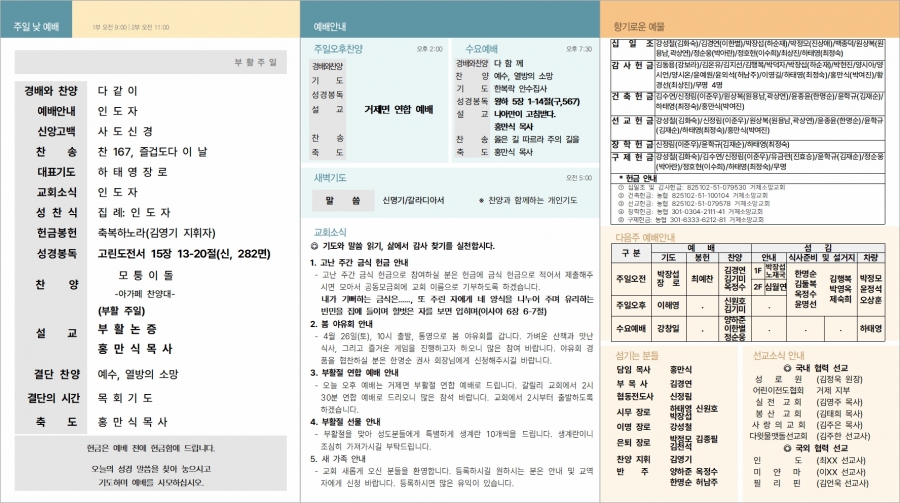Click the heading '1. 고난 주간 금식 헌금 안내'
This screenshot has height=503, width=900.
pyautogui.click(x=359, y=263)
